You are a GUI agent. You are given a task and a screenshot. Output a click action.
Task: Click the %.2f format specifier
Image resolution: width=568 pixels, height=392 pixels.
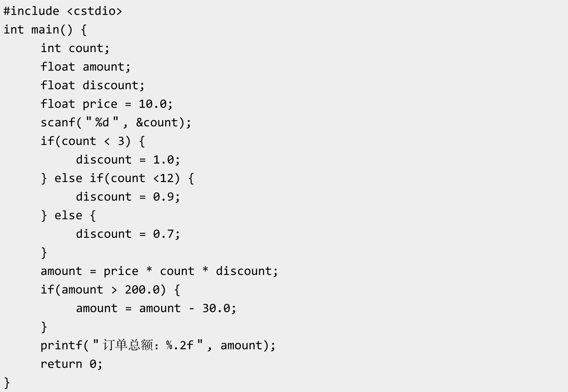tap(180, 345)
